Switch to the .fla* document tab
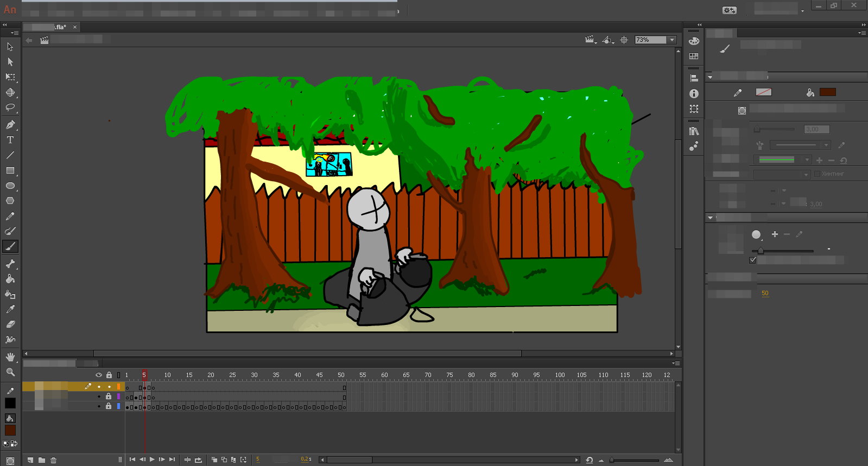 pos(52,27)
